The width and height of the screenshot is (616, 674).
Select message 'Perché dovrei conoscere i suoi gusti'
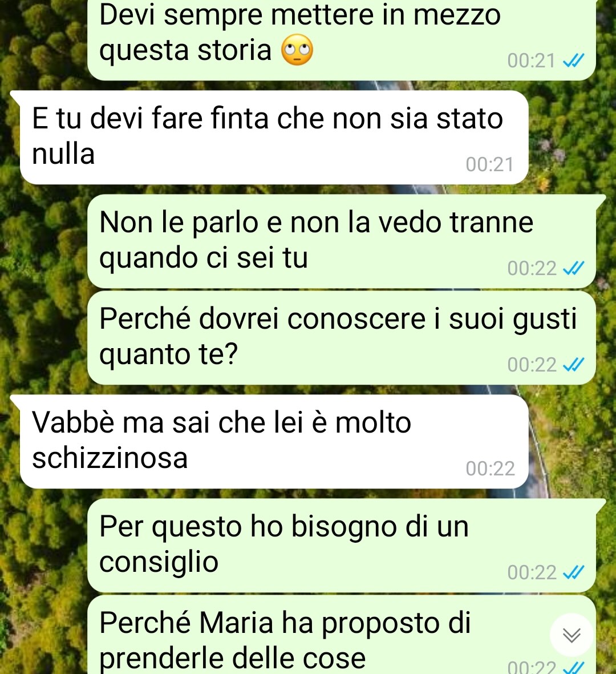[342, 337]
